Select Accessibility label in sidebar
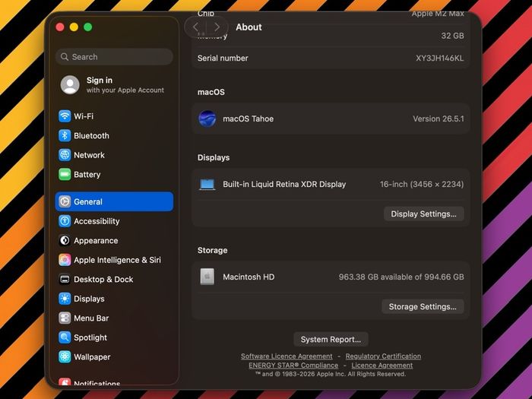 pyautogui.click(x=97, y=221)
